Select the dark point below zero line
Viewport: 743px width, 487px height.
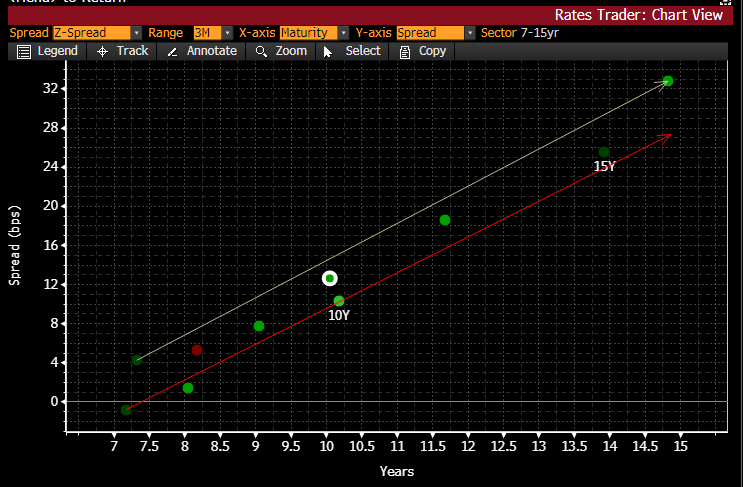pos(126,410)
